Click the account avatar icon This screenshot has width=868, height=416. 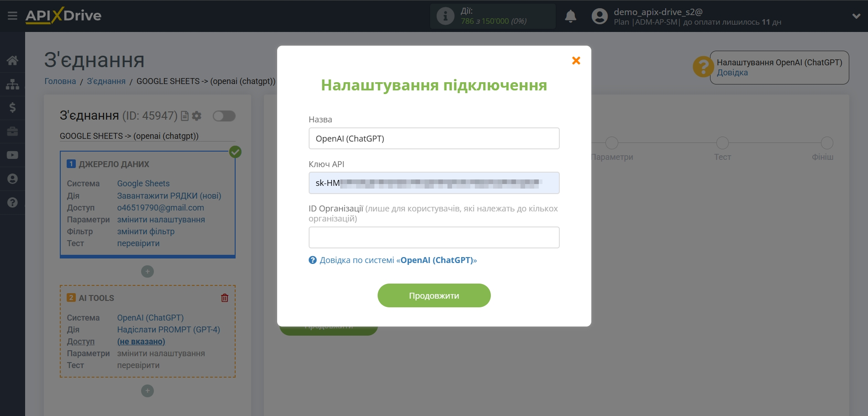600,16
